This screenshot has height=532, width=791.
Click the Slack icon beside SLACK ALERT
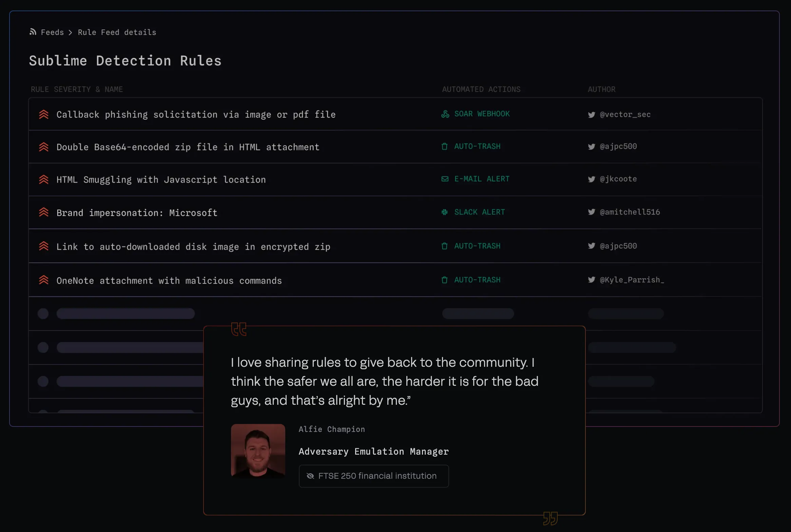[x=444, y=212]
